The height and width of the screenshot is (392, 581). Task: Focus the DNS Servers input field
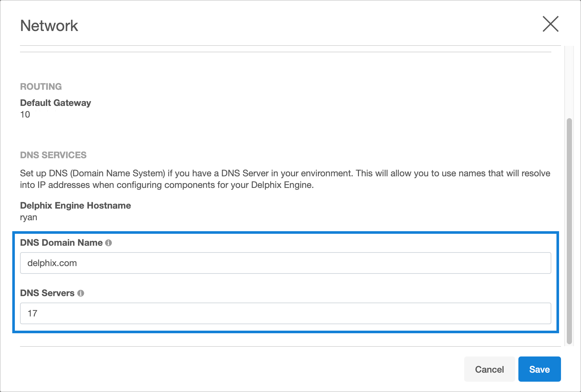285,314
